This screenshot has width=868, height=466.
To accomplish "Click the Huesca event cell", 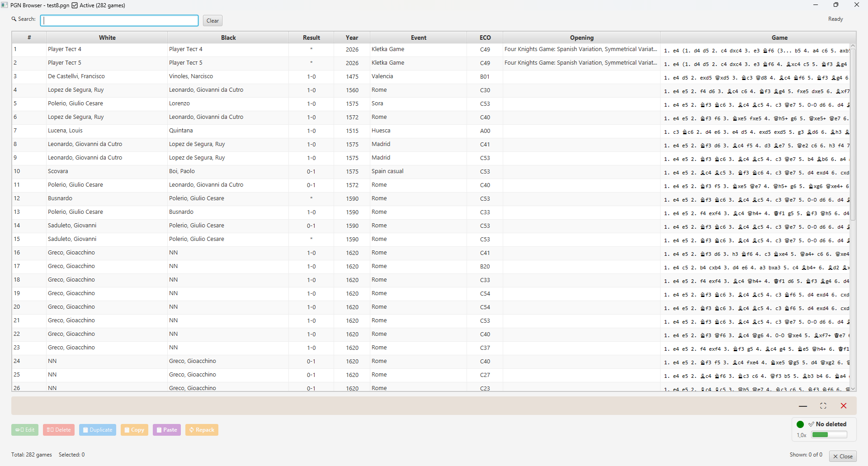I will (x=419, y=131).
